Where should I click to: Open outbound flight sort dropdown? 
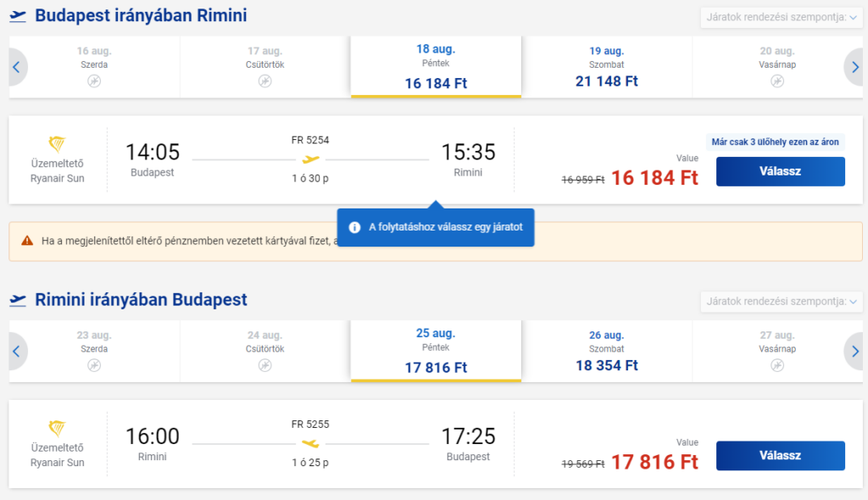(x=781, y=17)
